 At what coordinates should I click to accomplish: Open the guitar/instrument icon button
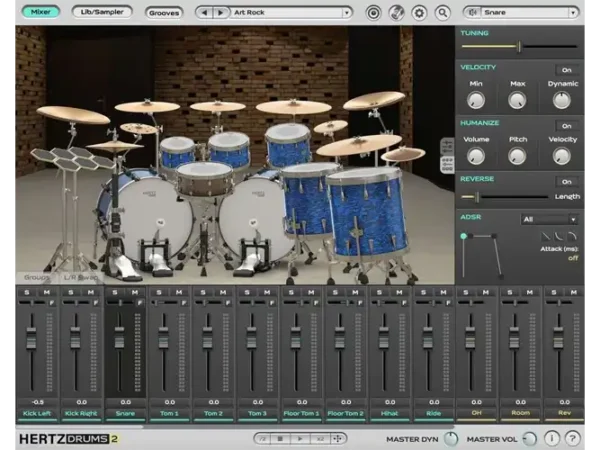point(396,13)
